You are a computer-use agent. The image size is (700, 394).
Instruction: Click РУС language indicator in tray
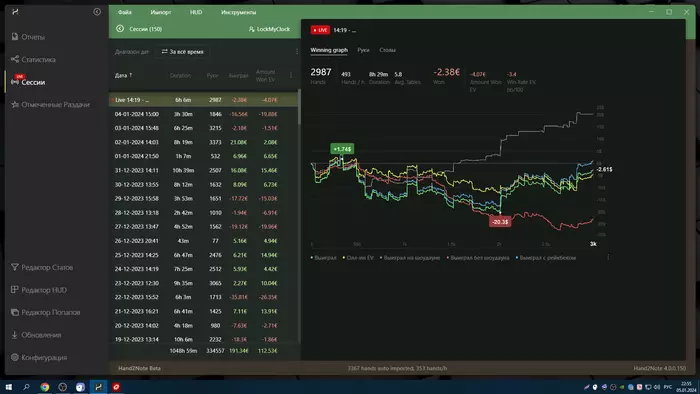pos(667,387)
